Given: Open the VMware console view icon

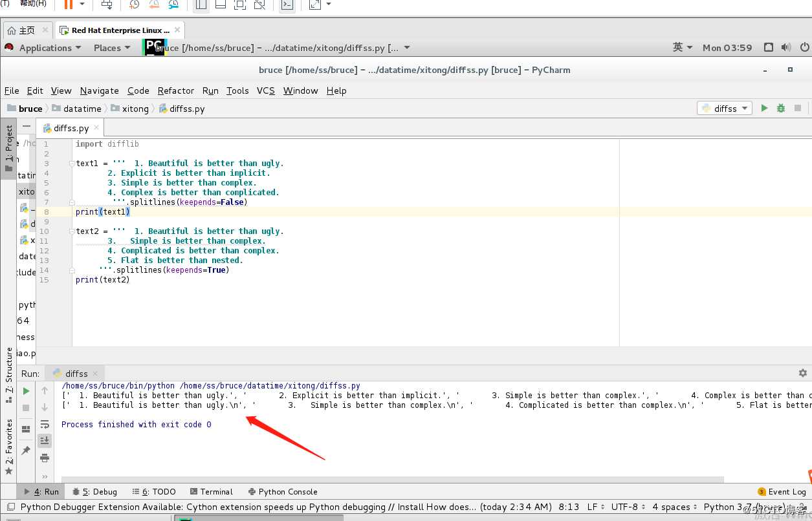Looking at the screenshot, I should pyautogui.click(x=287, y=5).
